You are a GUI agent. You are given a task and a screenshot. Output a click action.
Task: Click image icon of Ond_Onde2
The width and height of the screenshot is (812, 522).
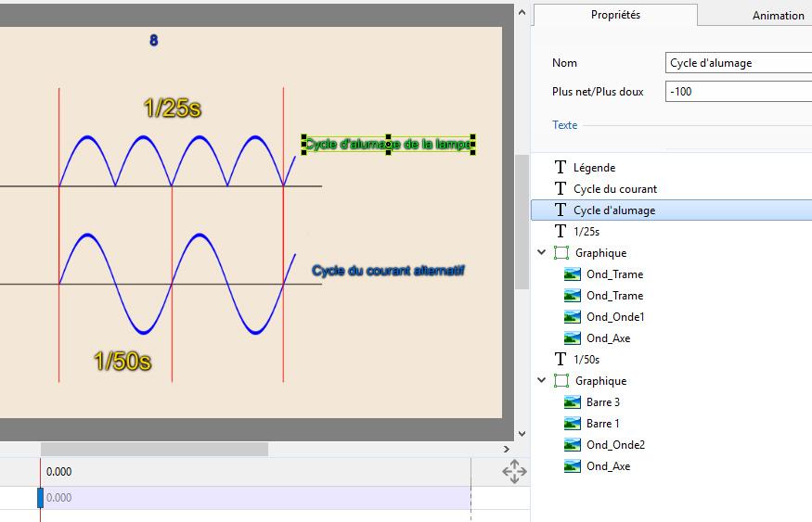point(573,444)
